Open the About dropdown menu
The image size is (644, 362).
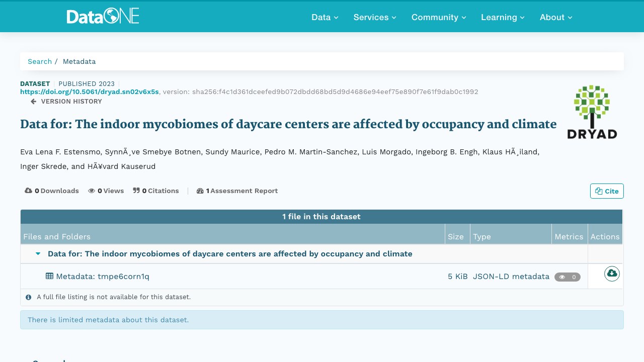point(556,17)
